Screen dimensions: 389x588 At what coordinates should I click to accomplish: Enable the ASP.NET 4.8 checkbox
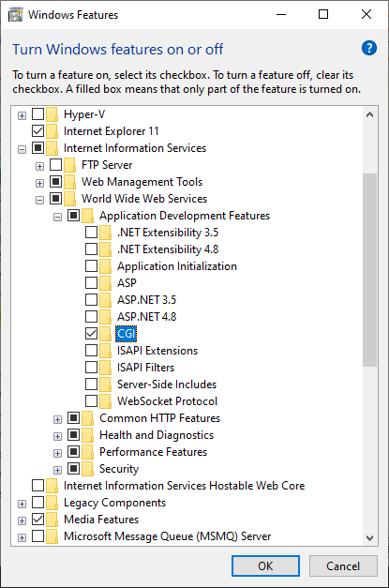(x=92, y=316)
